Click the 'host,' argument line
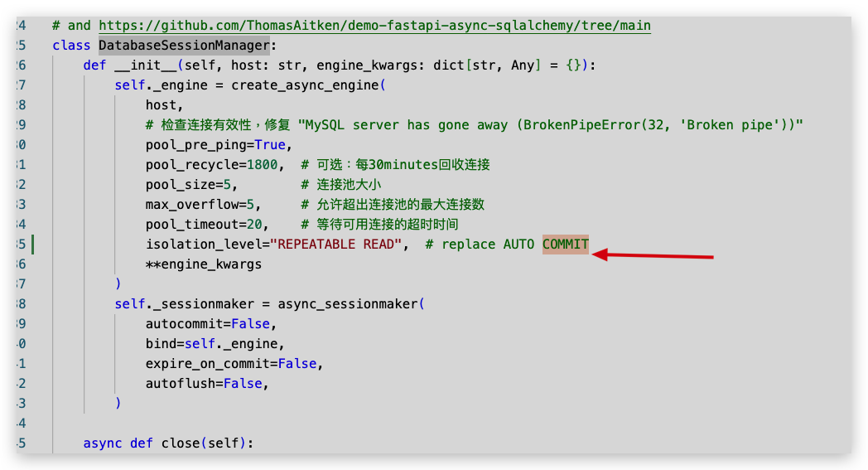The image size is (868, 470). [165, 105]
